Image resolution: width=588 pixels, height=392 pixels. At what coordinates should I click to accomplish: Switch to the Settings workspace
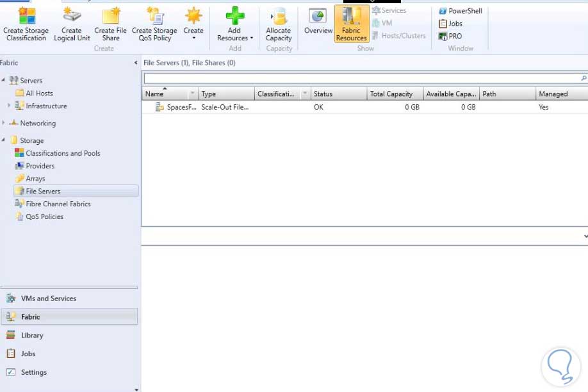click(69, 372)
